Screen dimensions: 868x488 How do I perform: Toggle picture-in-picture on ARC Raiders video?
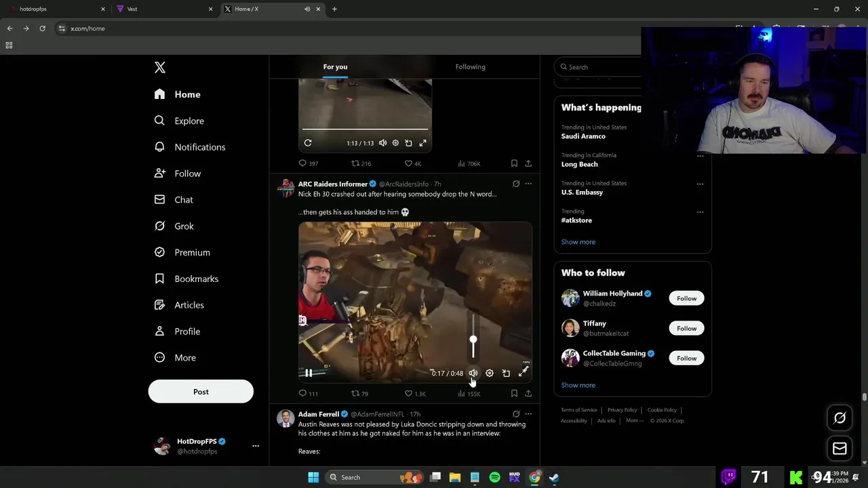(x=506, y=373)
